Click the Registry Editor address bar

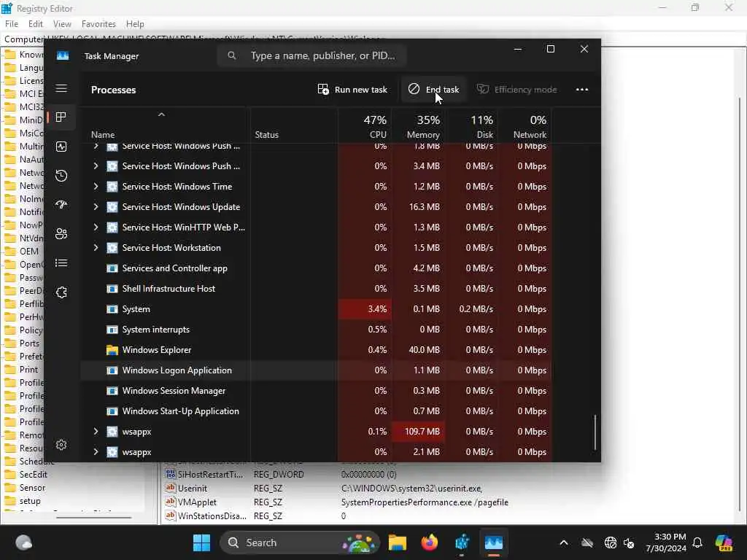pos(373,39)
